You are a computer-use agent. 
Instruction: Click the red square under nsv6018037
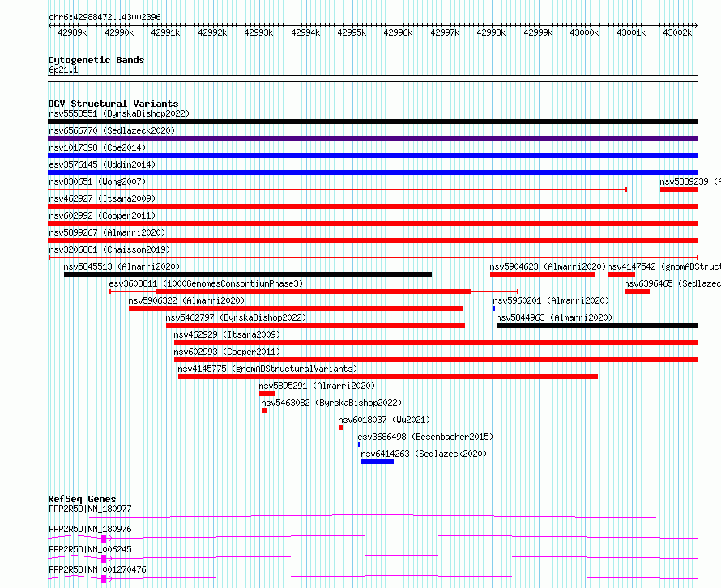[x=341, y=428]
